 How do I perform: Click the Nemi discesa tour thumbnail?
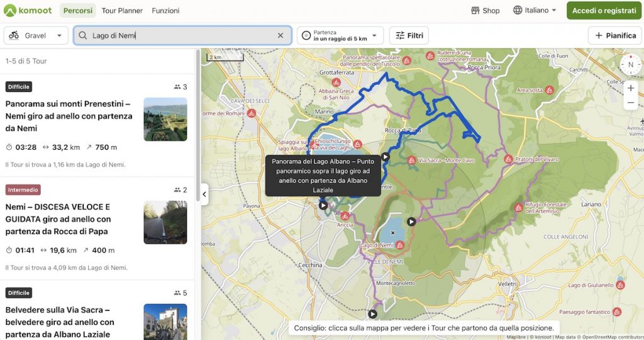point(165,222)
